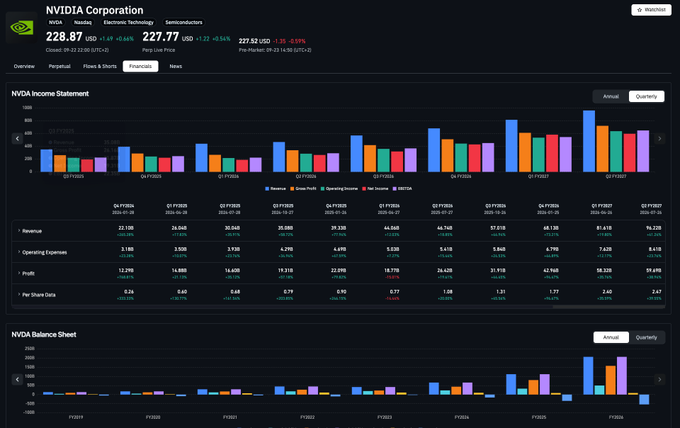Click Q4 FY2026 revenue value 68.13B
Image resolution: width=680 pixels, height=428 pixels.
click(x=551, y=228)
